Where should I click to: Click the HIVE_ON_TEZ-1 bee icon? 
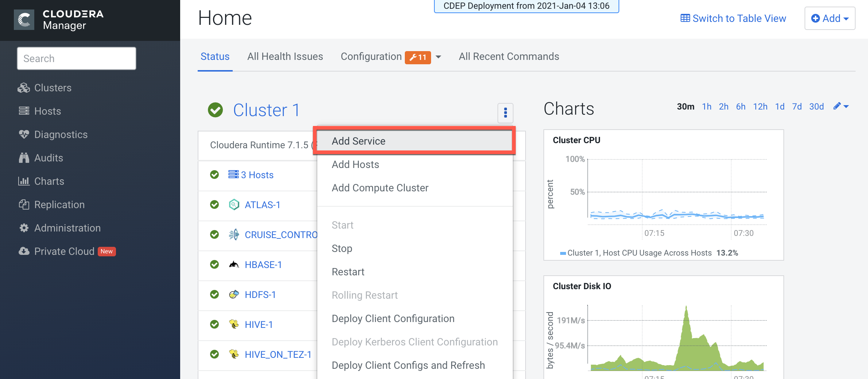coord(234,354)
